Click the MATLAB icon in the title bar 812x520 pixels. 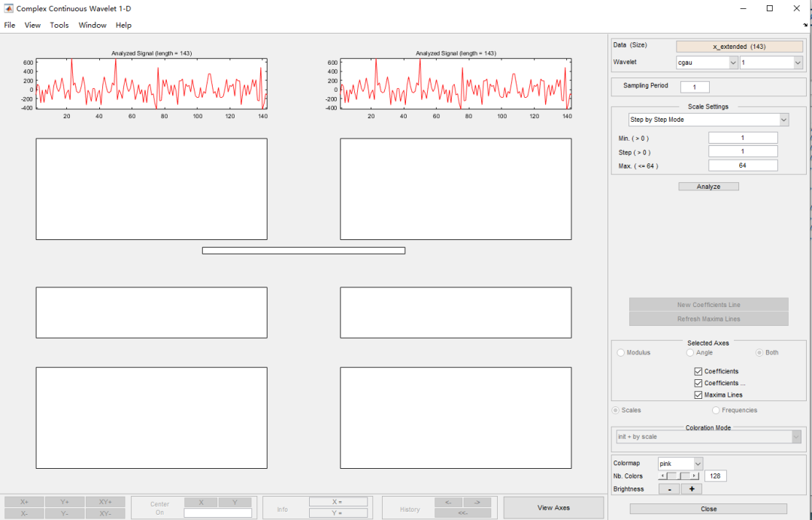tap(8, 8)
